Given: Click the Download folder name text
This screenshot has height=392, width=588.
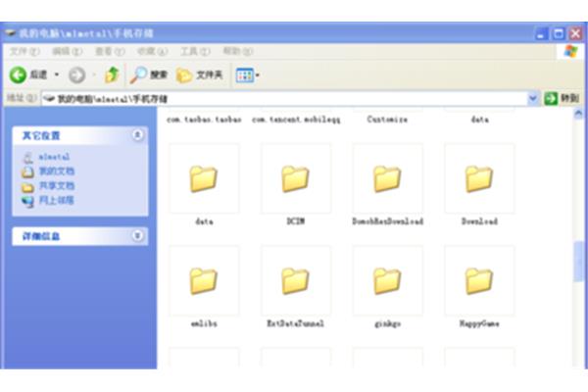Looking at the screenshot, I should 479,221.
